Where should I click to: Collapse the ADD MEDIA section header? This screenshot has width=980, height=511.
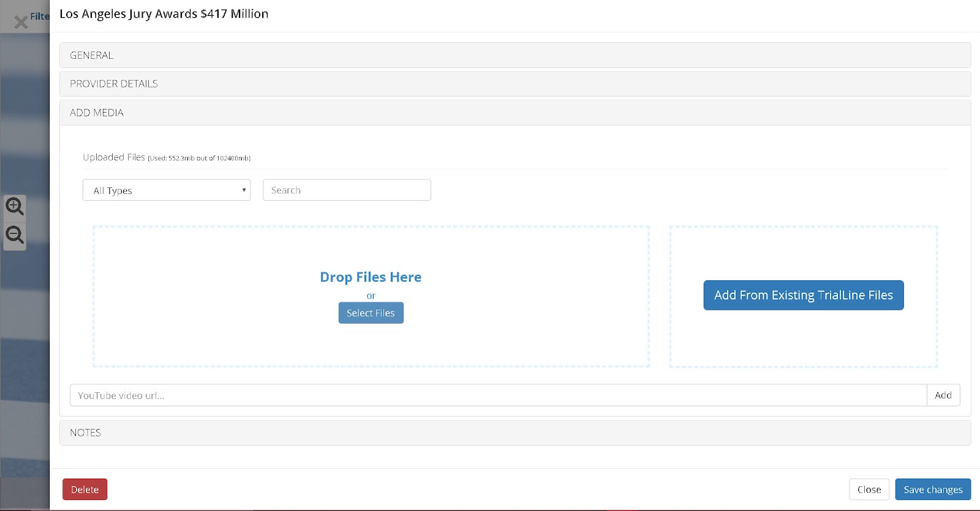(97, 113)
